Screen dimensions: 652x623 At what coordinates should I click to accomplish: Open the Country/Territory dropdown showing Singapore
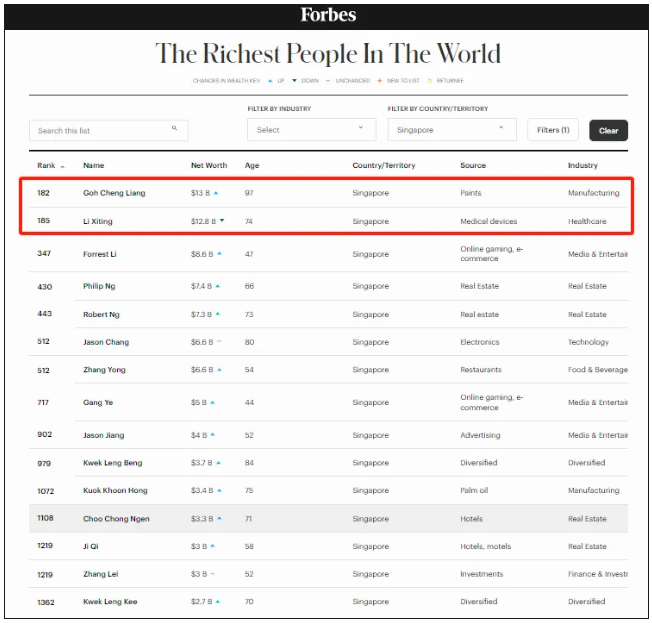pos(452,130)
